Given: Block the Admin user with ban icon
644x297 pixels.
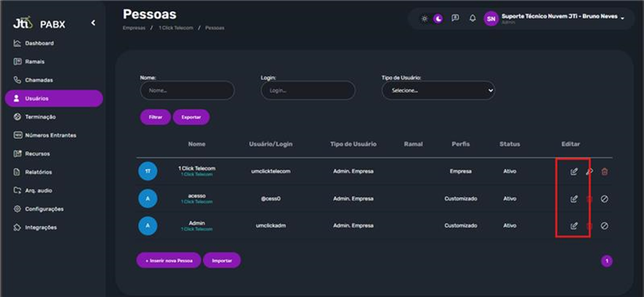Looking at the screenshot, I should tap(604, 226).
